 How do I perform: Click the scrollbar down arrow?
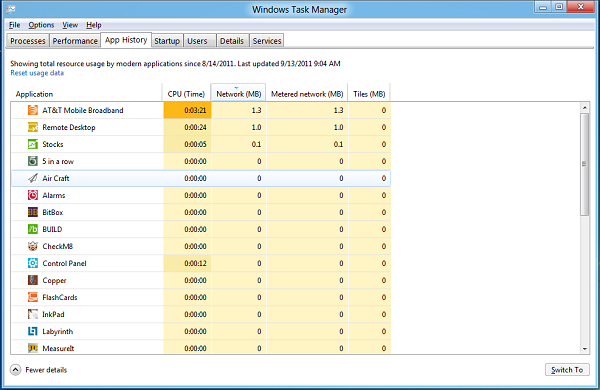click(x=585, y=349)
